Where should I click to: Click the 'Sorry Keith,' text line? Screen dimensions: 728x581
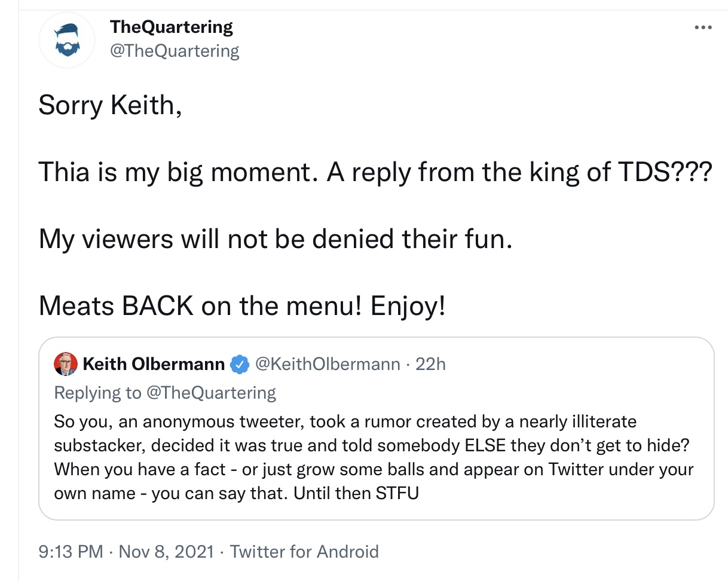(x=110, y=106)
